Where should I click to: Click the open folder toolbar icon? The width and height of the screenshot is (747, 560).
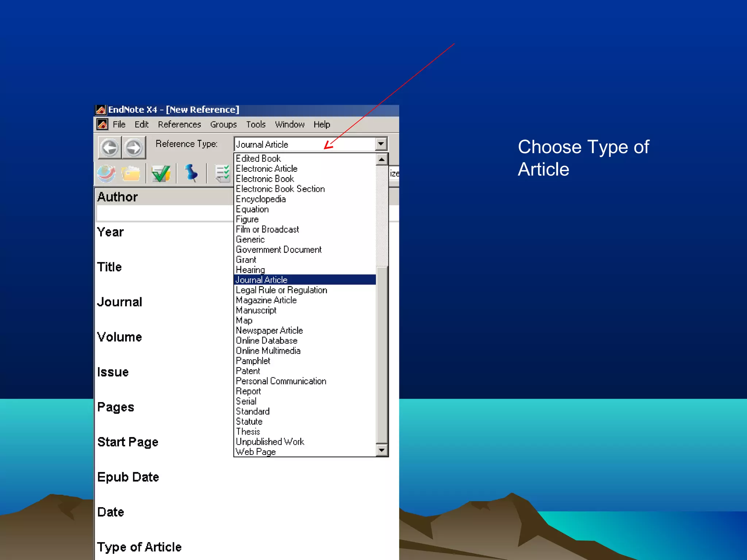(131, 174)
